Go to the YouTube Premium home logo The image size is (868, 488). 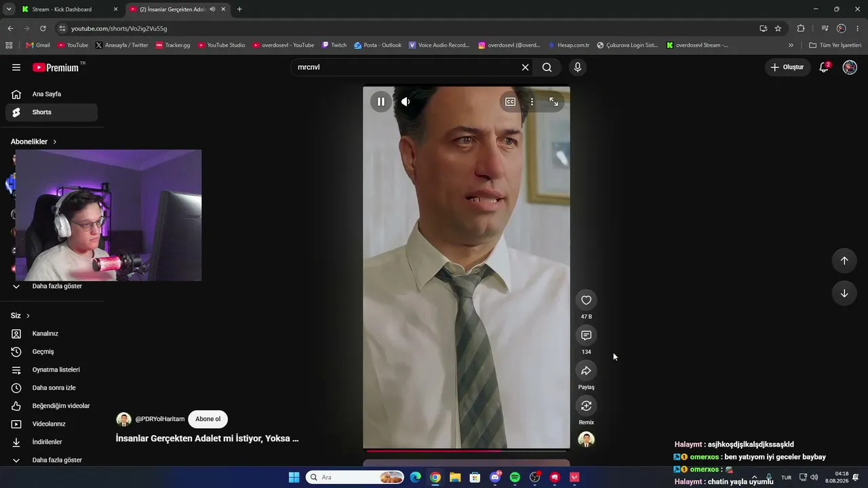[56, 67]
